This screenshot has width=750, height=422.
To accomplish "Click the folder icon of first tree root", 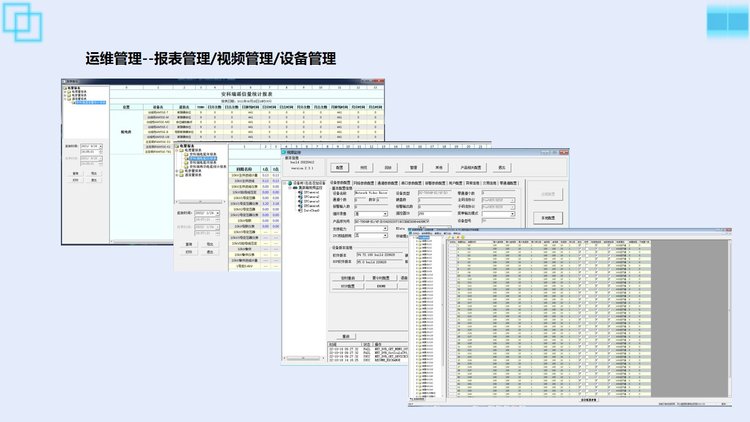I will (x=67, y=87).
